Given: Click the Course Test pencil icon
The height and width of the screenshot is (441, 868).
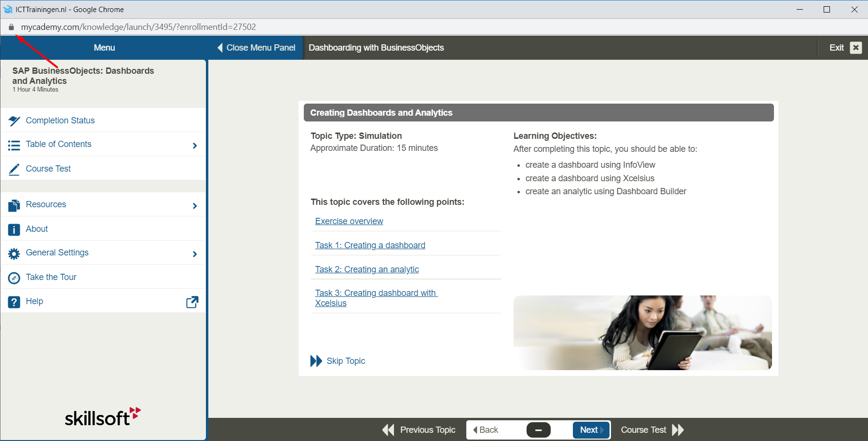Looking at the screenshot, I should 14,169.
